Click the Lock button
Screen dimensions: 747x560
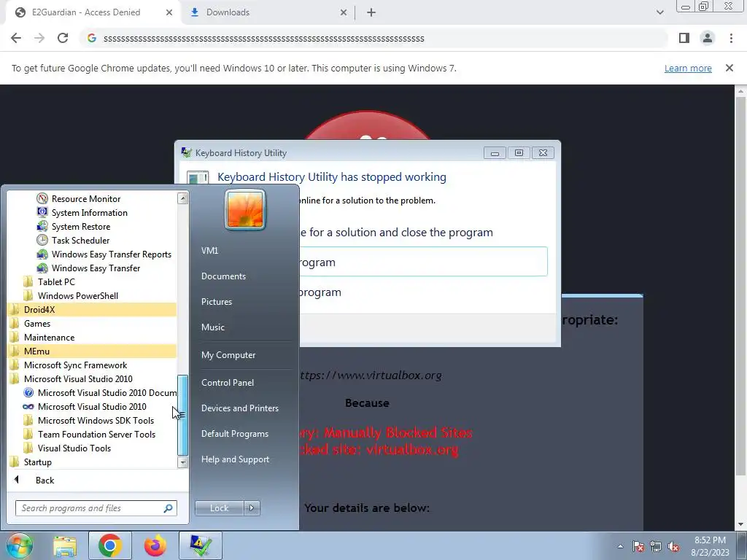pos(219,508)
